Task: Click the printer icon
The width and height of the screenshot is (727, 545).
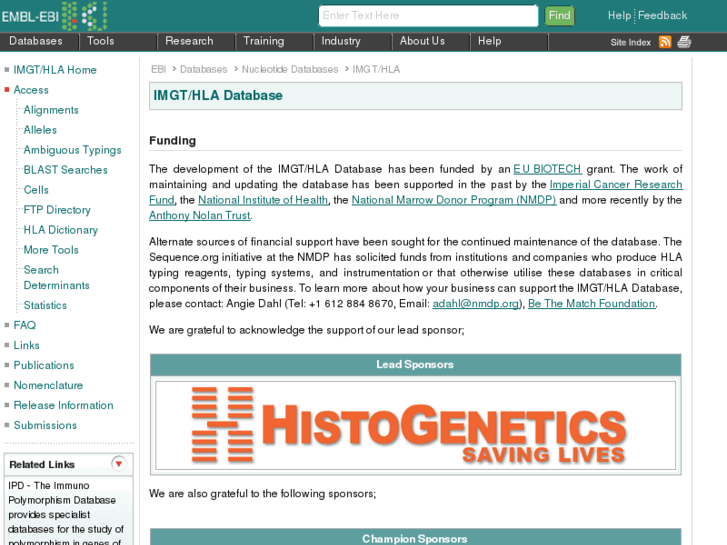Action: (684, 42)
